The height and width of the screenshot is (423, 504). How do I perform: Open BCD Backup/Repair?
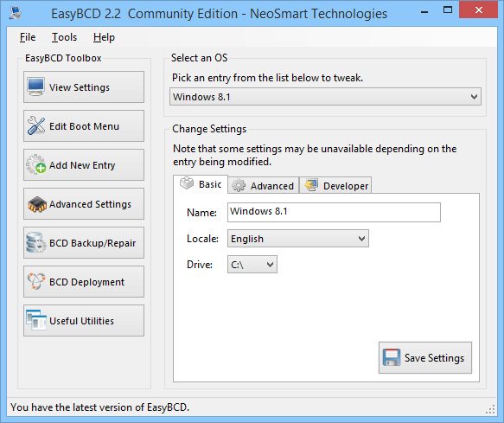click(84, 243)
